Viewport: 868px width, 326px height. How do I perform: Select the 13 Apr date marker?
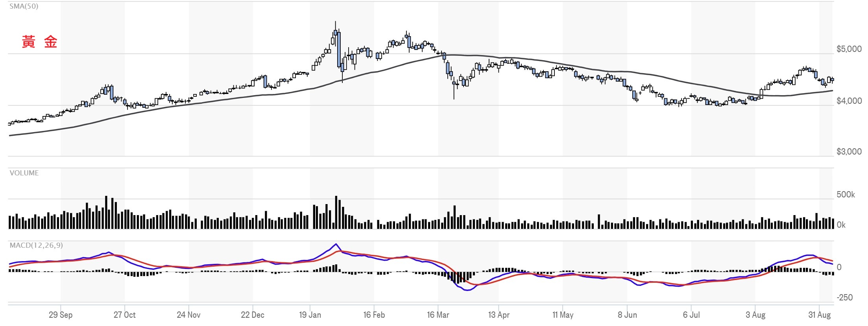click(x=499, y=315)
